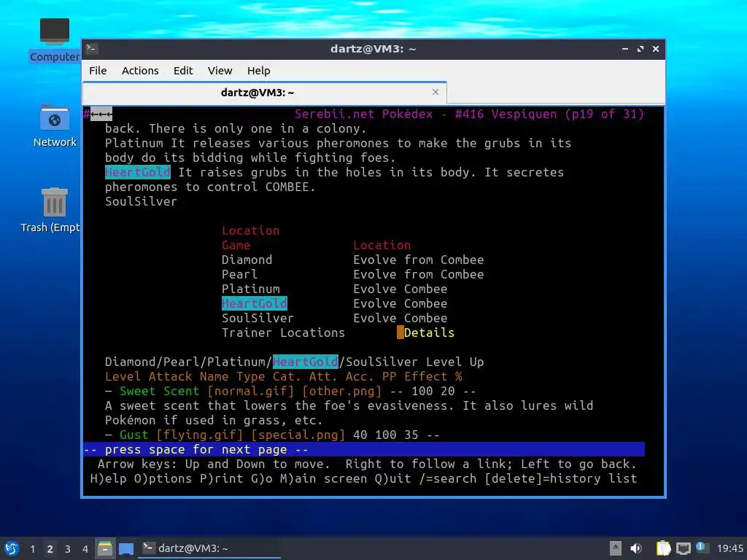Click the O)ptions command in the footer
Viewport: 747px width, 560px height.
click(163, 478)
